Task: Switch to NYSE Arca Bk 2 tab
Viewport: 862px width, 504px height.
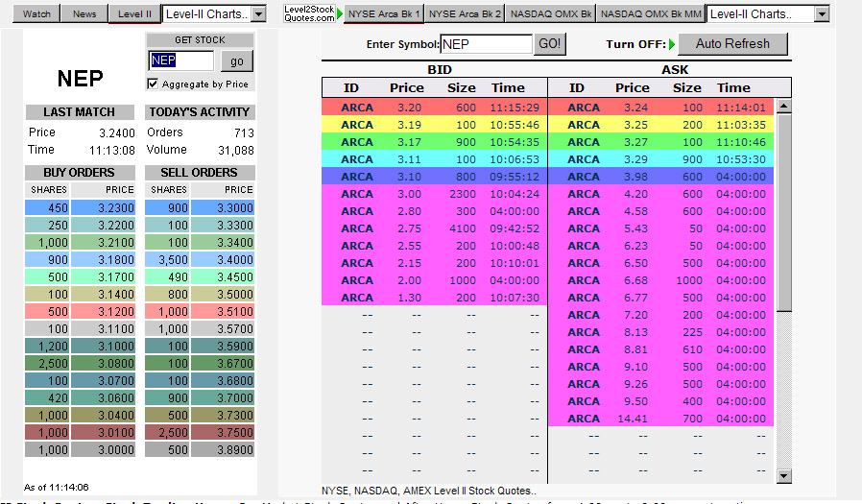Action: (x=465, y=13)
